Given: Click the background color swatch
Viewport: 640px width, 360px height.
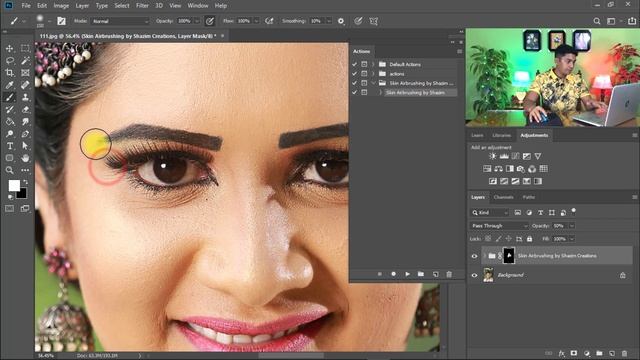Looking at the screenshot, I should pyautogui.click(x=22, y=194).
